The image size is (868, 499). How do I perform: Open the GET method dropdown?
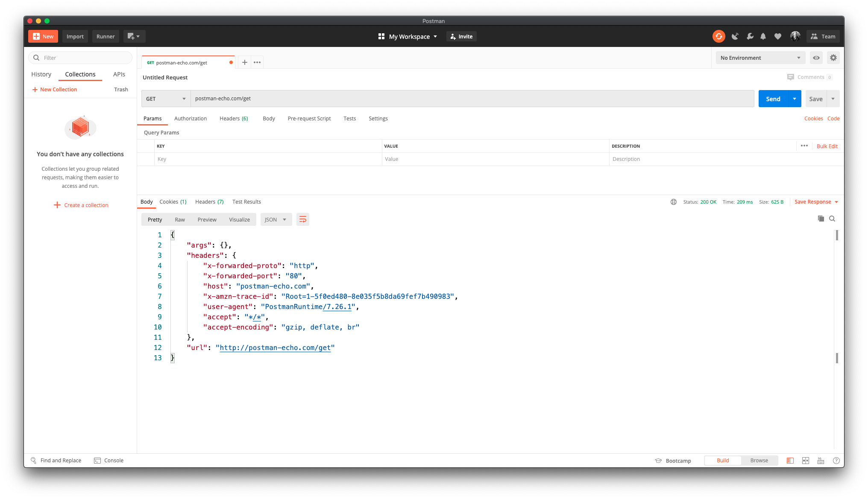[x=166, y=99]
